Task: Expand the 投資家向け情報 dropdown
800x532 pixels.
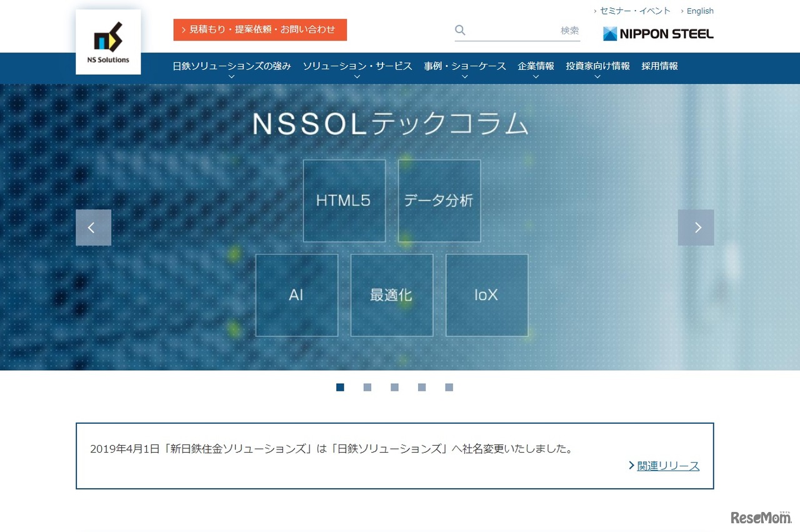Action: click(x=597, y=66)
